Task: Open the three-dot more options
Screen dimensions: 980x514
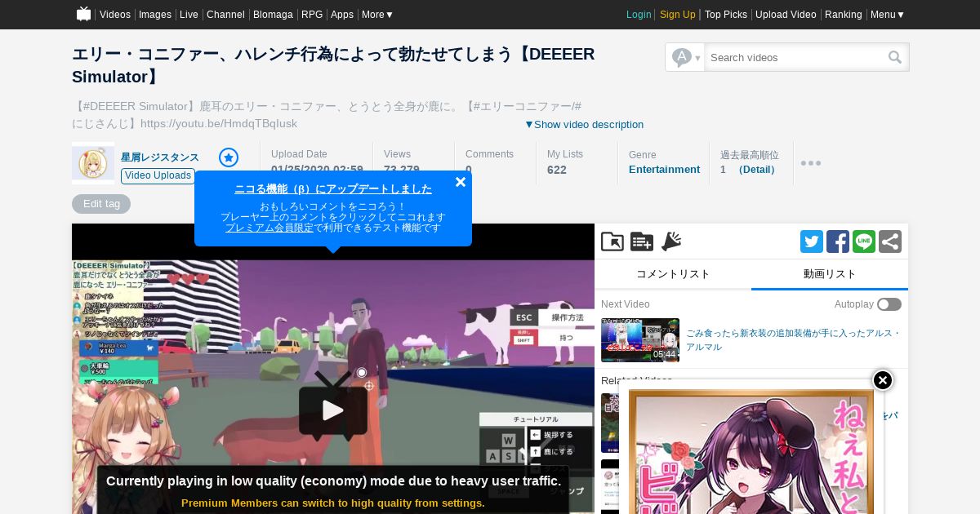Action: pyautogui.click(x=811, y=163)
